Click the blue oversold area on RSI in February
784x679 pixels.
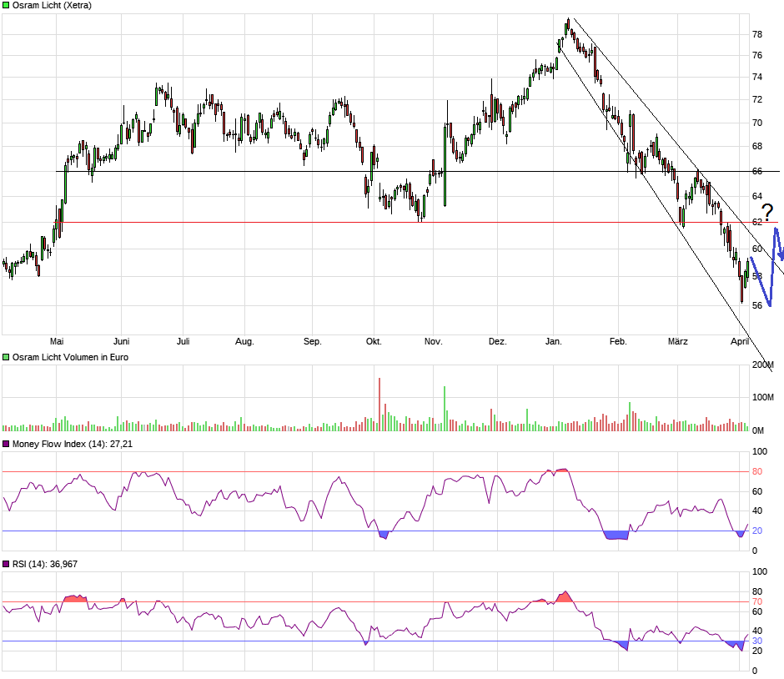point(622,645)
